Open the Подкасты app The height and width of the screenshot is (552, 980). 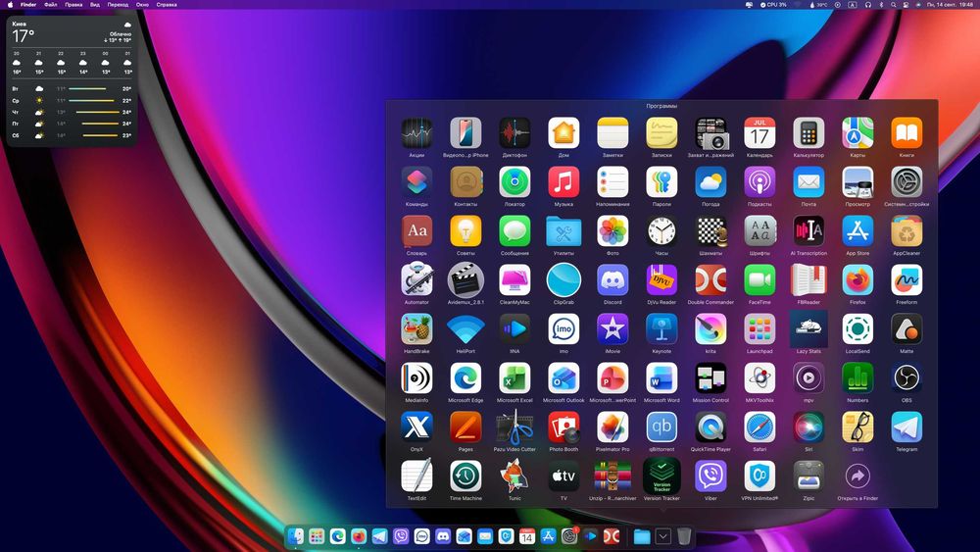coord(759,182)
